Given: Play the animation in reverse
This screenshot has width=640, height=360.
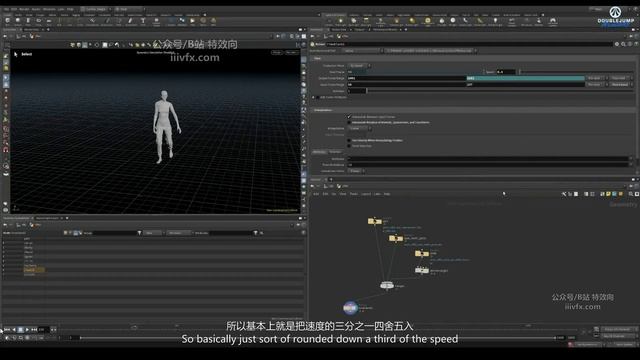Looking at the screenshot, I should (14, 329).
